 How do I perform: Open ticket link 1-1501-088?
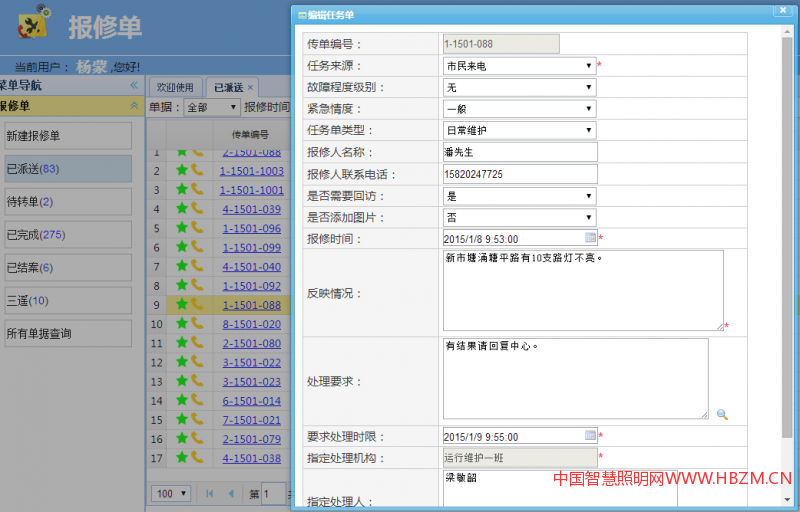point(252,305)
